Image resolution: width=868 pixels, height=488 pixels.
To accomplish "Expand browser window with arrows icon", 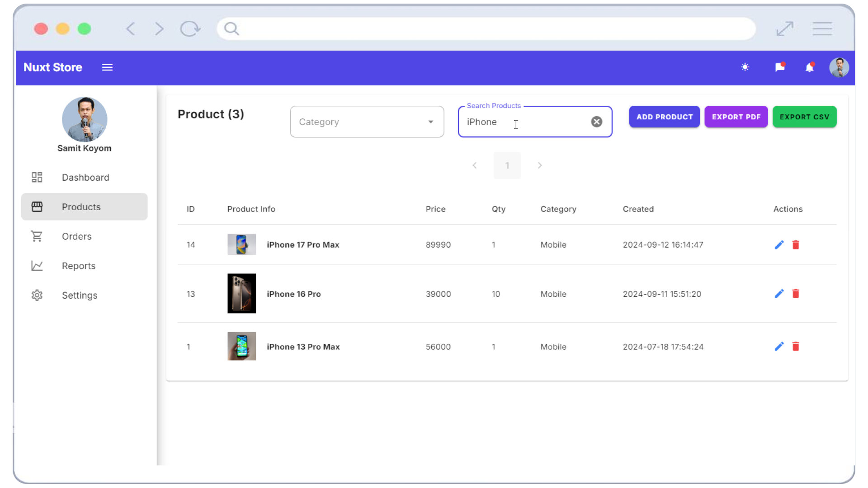I will [x=785, y=29].
